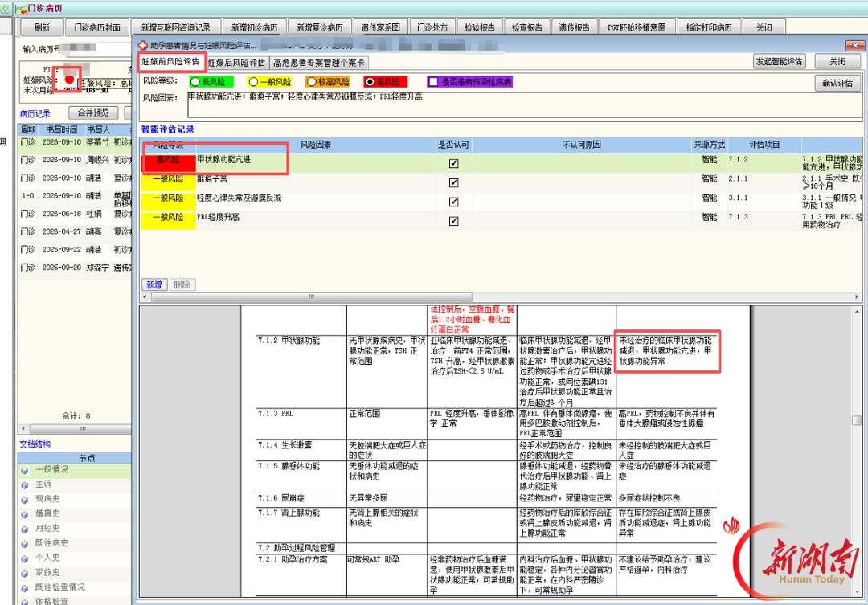Click the 合并预览 button
868x605 pixels.
tap(93, 113)
